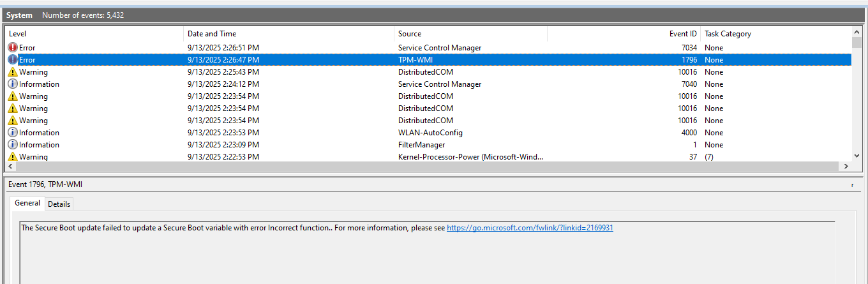868x284 pixels.
Task: Click the information icon on the event 7040 row
Action: point(13,84)
